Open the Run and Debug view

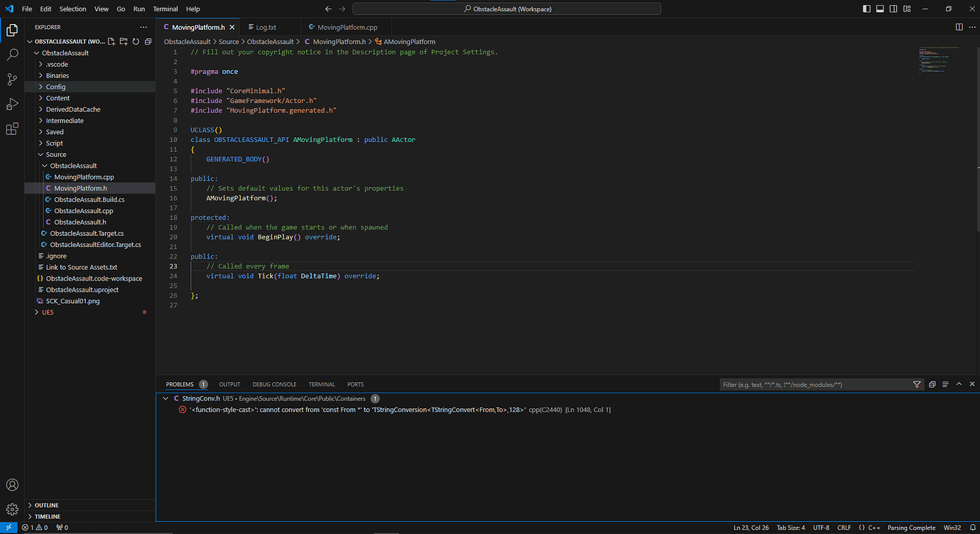12,104
